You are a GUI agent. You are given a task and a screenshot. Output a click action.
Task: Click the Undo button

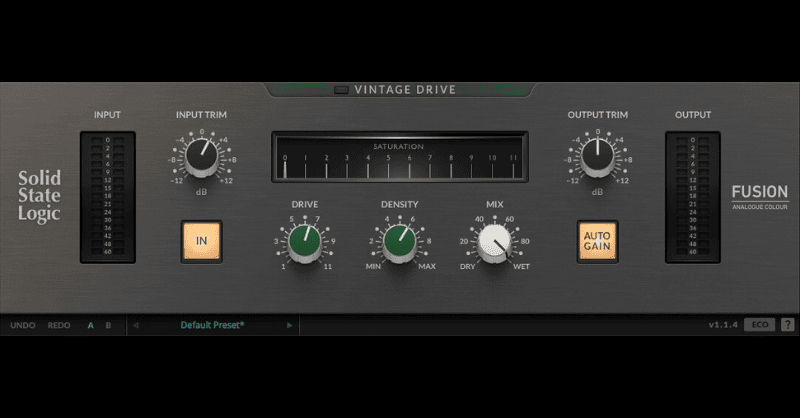pyautogui.click(x=22, y=325)
